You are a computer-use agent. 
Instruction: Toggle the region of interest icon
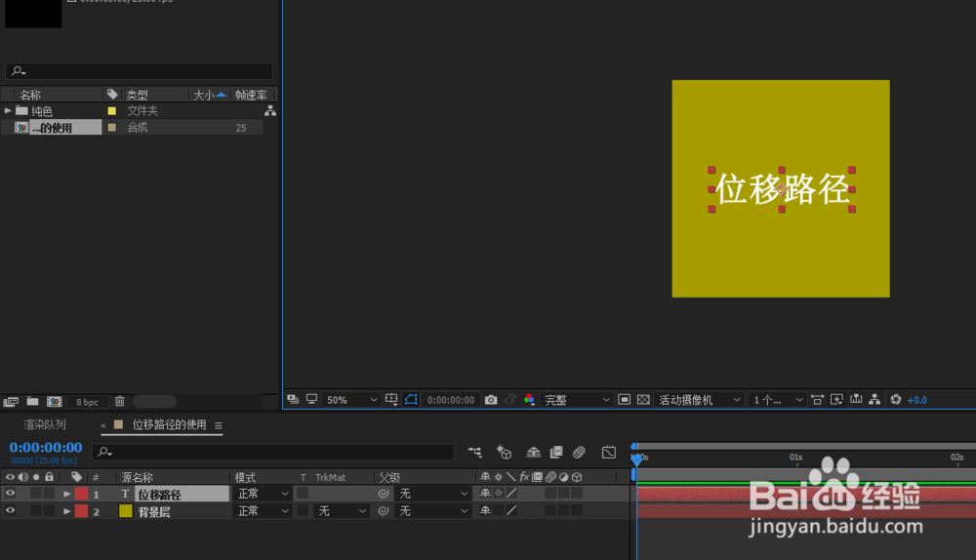pos(625,399)
